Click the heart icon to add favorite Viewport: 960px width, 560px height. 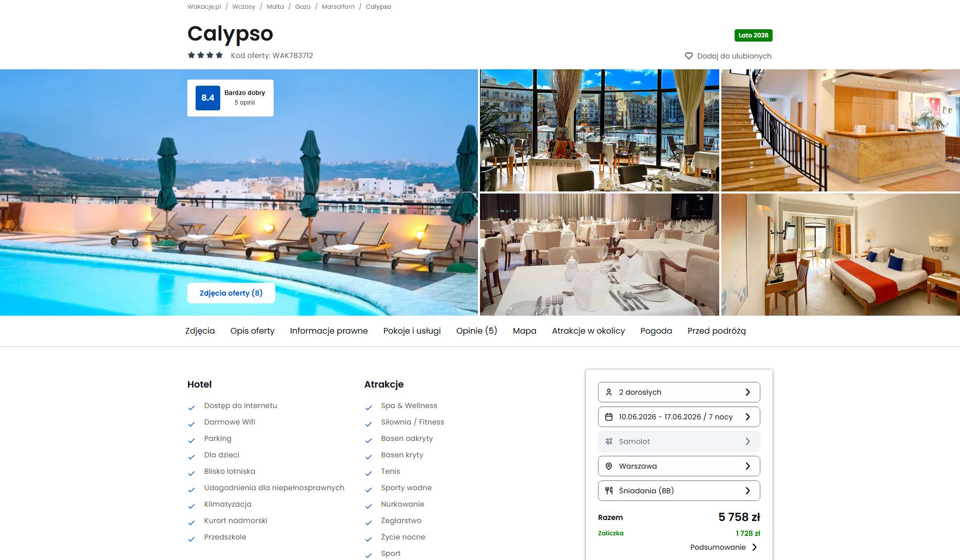click(688, 56)
